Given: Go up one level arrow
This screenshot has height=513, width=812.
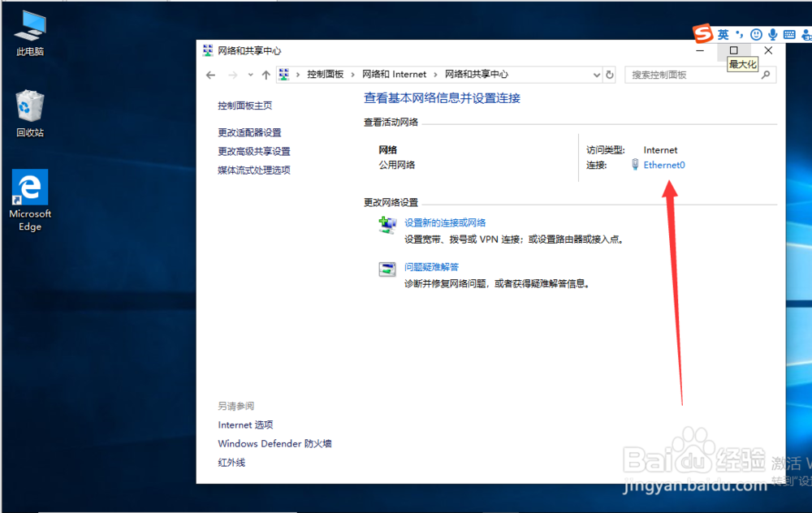Looking at the screenshot, I should 266,75.
